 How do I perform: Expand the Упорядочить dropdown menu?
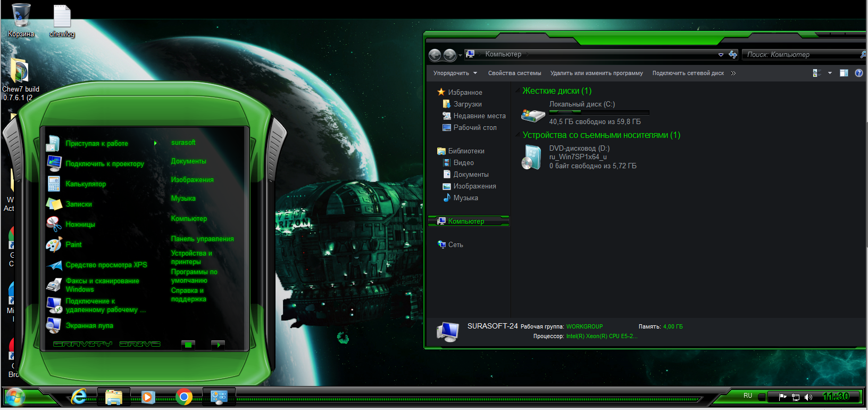455,73
